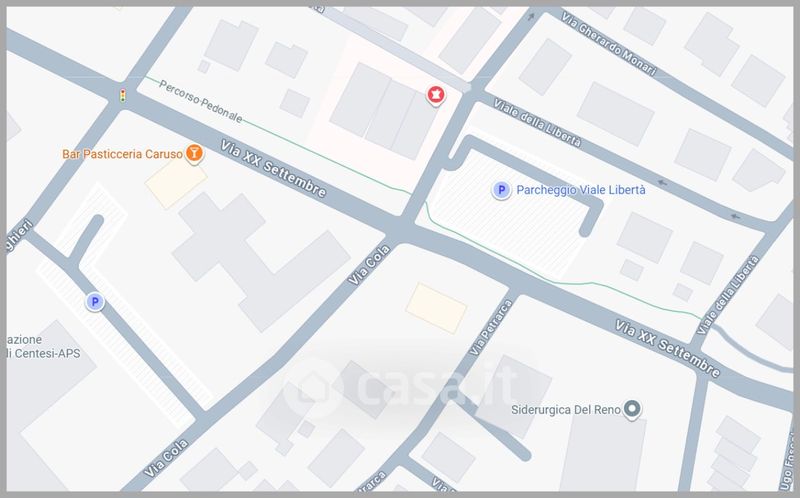Select the Via Cola label at the map bottom
The width and height of the screenshot is (800, 498).
point(166,458)
